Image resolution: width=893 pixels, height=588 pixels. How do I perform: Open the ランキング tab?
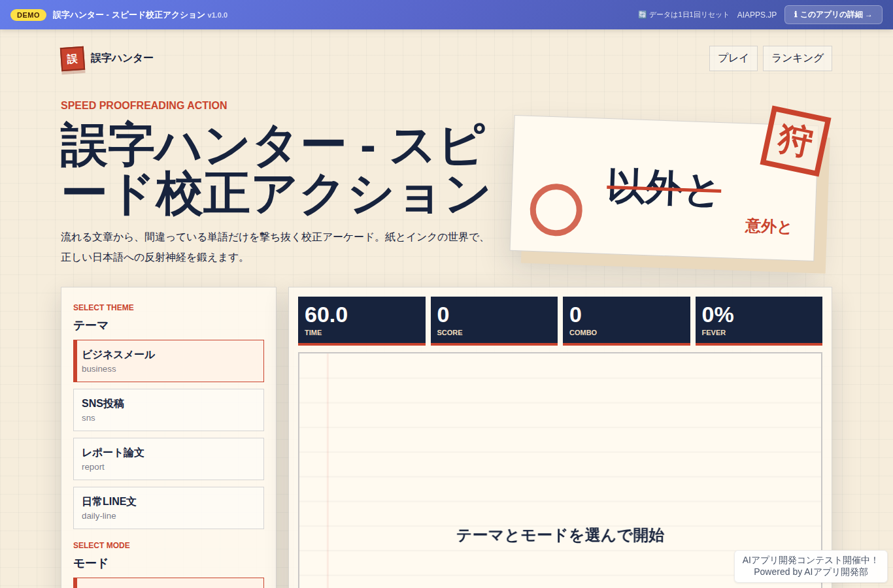tap(798, 58)
